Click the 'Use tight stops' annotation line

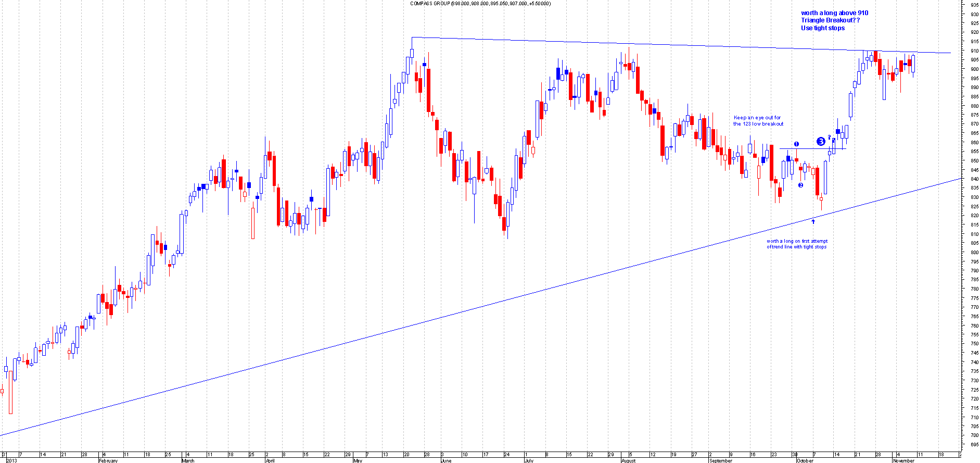823,28
